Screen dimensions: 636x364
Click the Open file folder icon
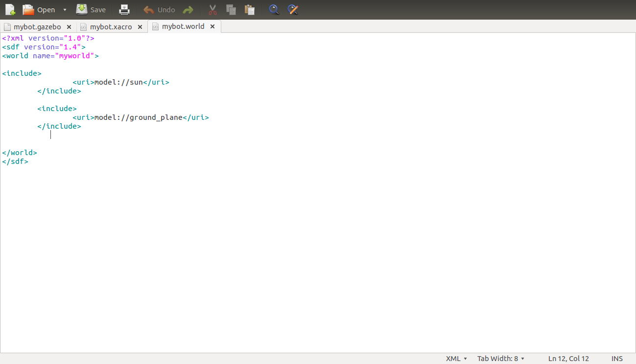coord(28,9)
